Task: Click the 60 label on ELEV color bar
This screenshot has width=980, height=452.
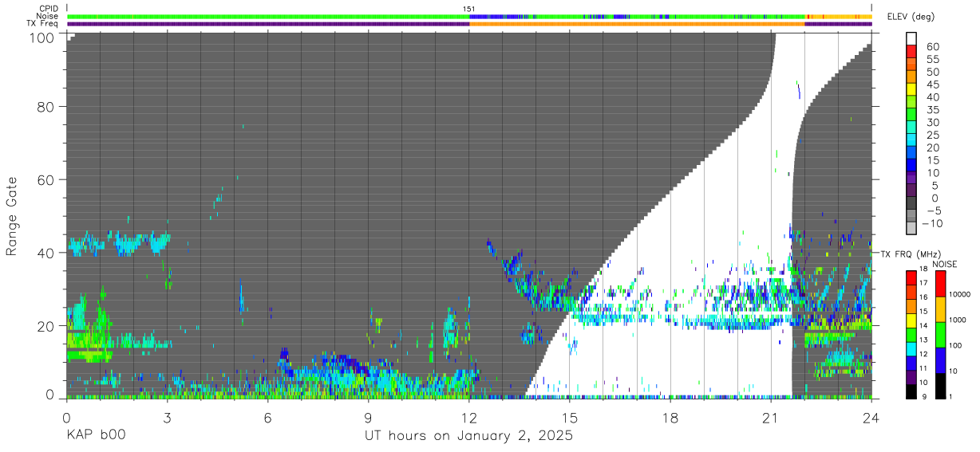Action: point(931,47)
